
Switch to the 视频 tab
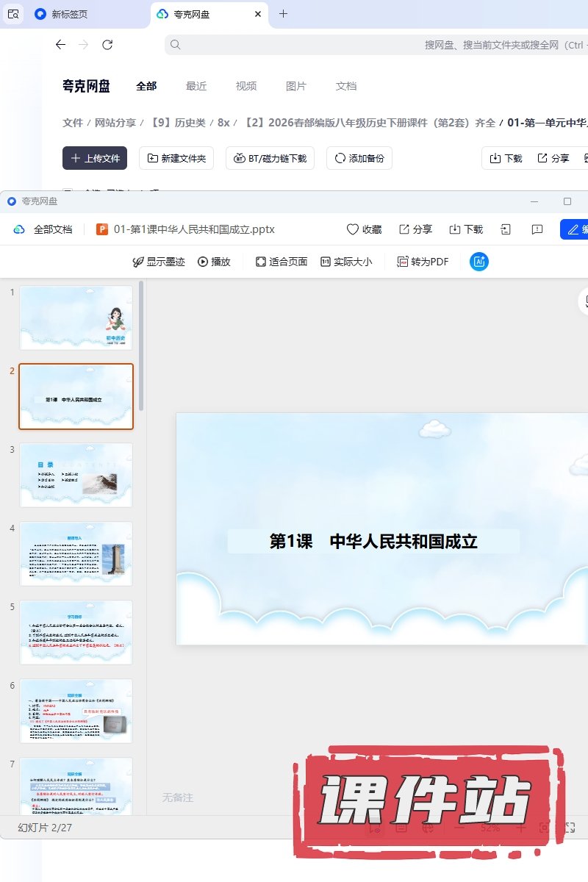[246, 86]
